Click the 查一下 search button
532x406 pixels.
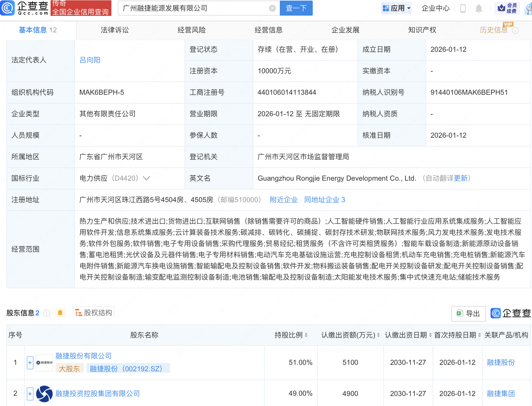296,8
